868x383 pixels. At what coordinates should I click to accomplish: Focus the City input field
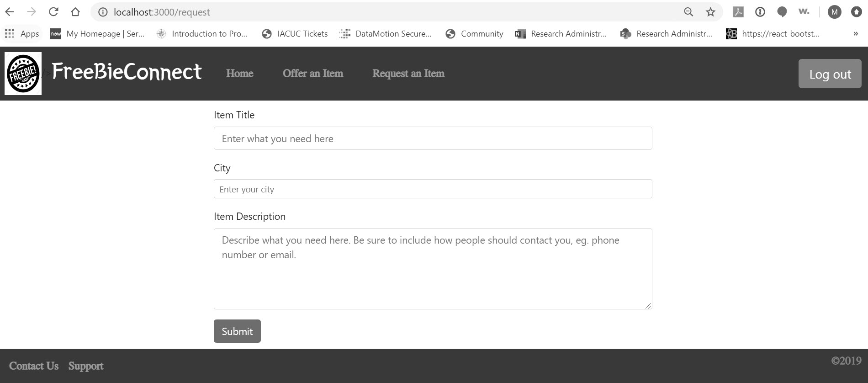click(x=433, y=189)
